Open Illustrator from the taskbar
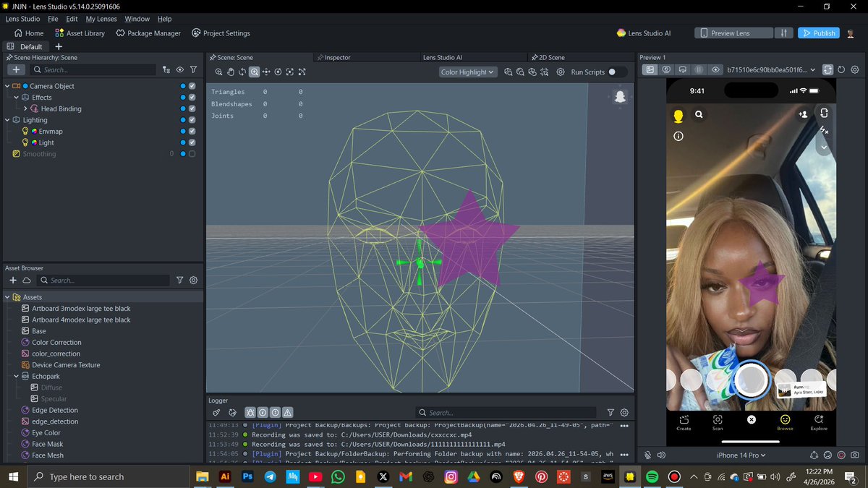Image resolution: width=868 pixels, height=488 pixels. pyautogui.click(x=225, y=476)
